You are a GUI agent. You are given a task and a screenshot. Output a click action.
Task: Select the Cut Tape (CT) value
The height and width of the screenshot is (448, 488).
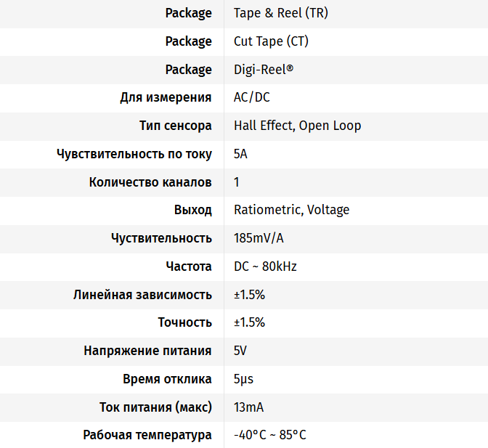[271, 41]
